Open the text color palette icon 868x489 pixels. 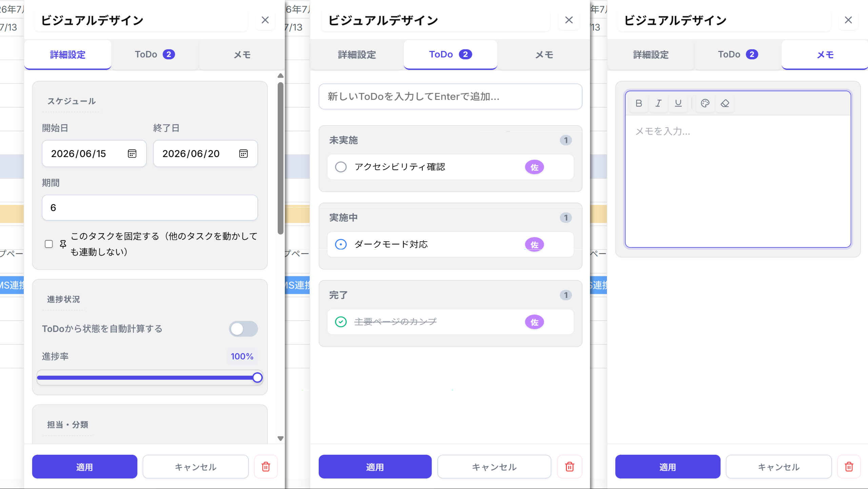705,103
